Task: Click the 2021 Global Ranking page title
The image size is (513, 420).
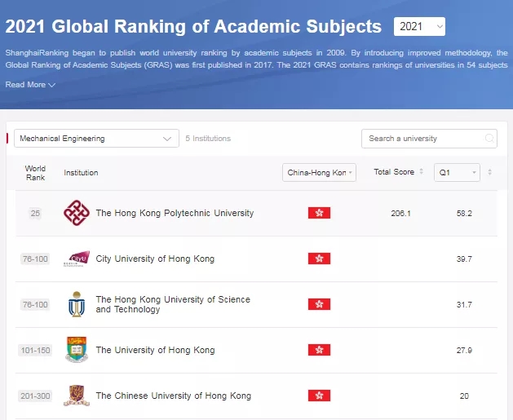Action: pos(193,26)
